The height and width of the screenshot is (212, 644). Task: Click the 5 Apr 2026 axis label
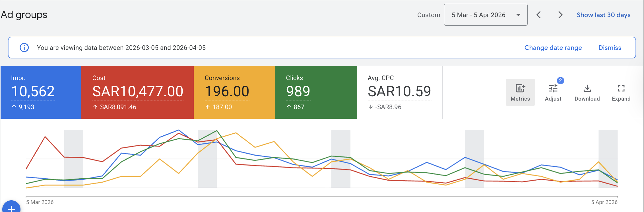point(604,202)
